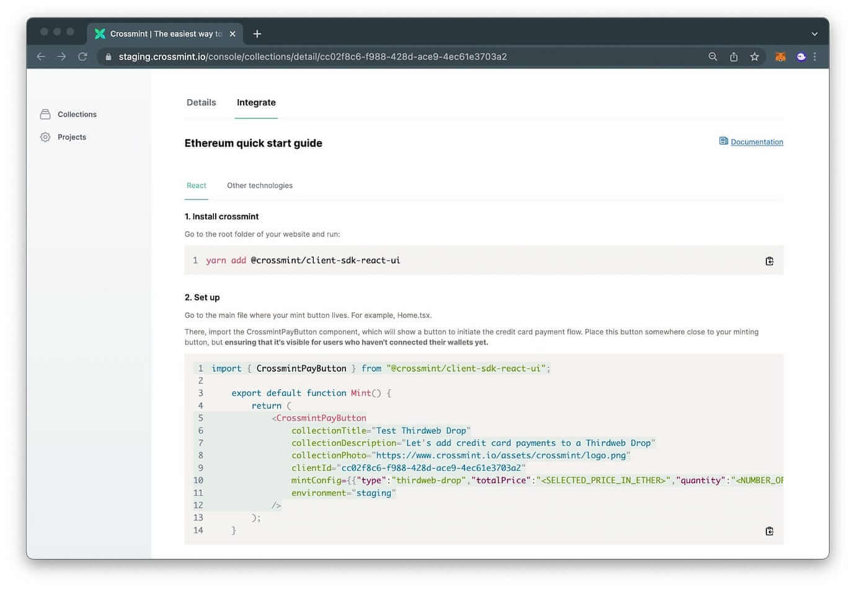
Task: Click the Projects gear icon
Action: coord(45,138)
